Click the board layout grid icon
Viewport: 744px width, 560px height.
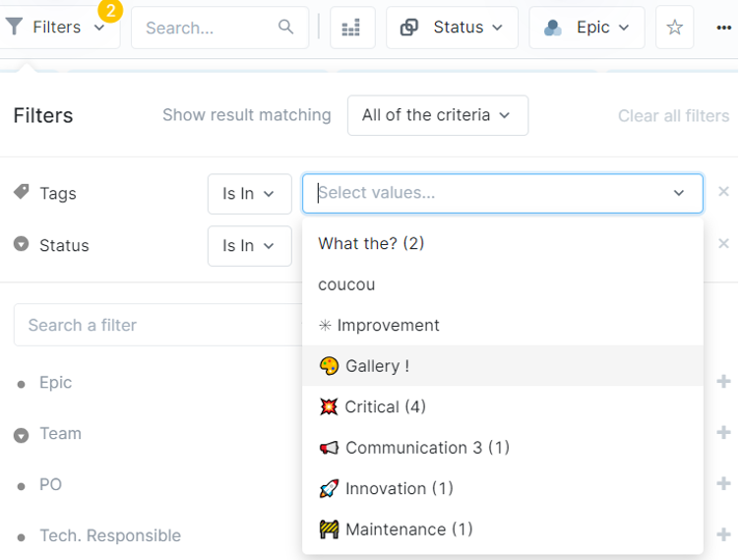coord(351,28)
